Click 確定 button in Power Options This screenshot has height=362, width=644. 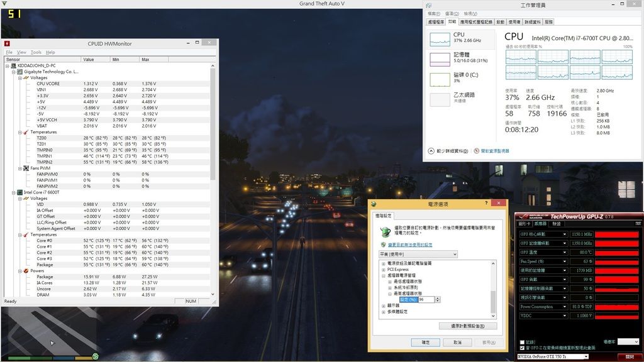[426, 343]
